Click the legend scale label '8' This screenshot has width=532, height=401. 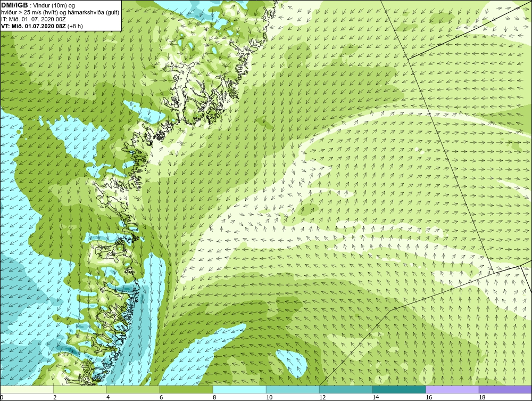[214, 397]
